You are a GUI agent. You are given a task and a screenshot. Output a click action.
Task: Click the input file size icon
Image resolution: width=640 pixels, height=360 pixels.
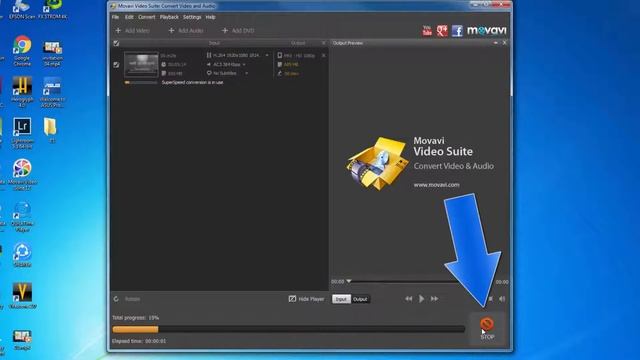164,73
